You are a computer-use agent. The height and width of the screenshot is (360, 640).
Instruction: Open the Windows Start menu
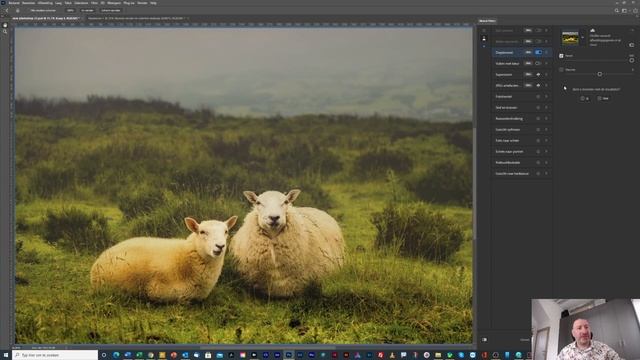6,355
